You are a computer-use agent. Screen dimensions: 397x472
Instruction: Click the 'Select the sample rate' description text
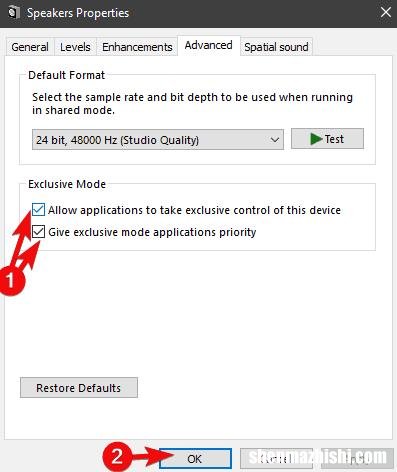point(192,104)
